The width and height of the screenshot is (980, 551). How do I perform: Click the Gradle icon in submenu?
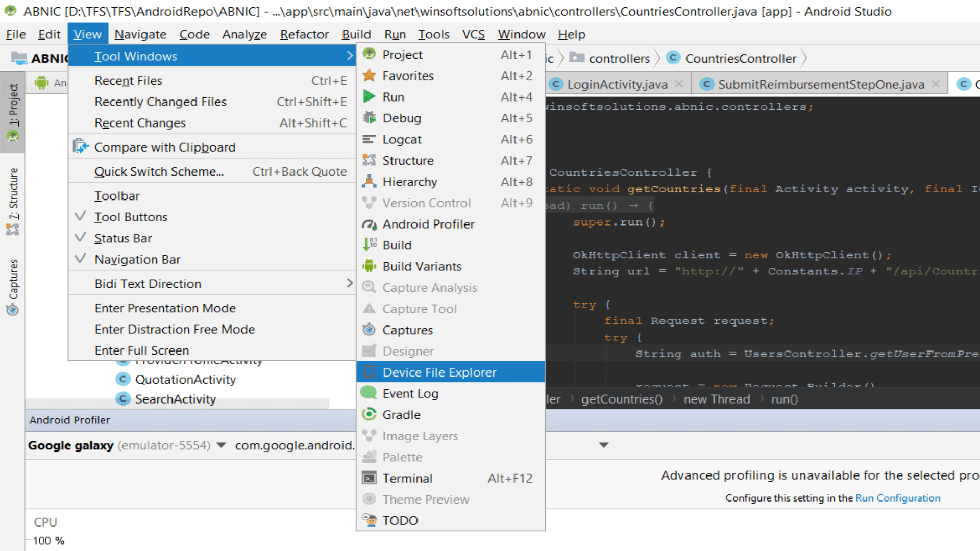[x=369, y=414]
